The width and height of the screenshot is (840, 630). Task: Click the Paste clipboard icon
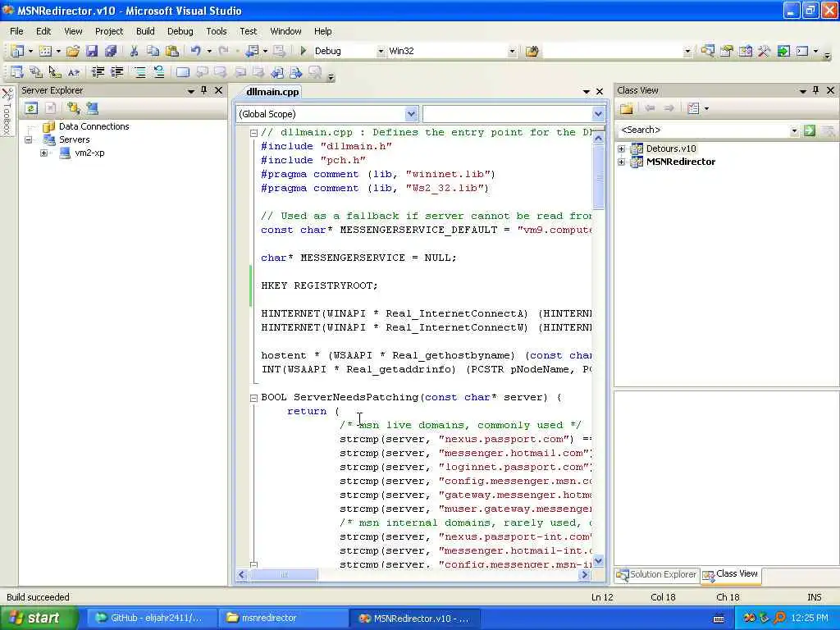(x=172, y=51)
